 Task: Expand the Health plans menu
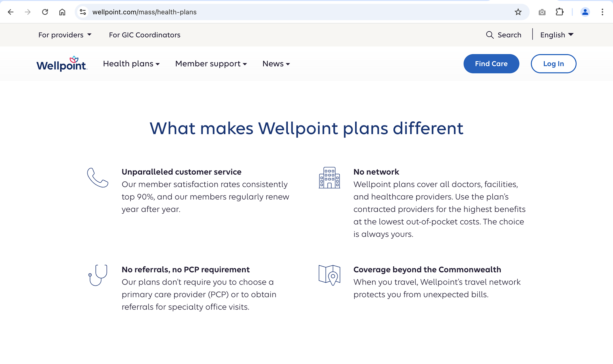(131, 64)
